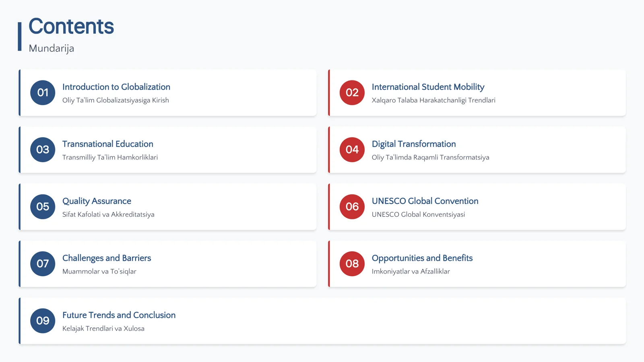Open UNESCO Global Convention heading

click(425, 201)
